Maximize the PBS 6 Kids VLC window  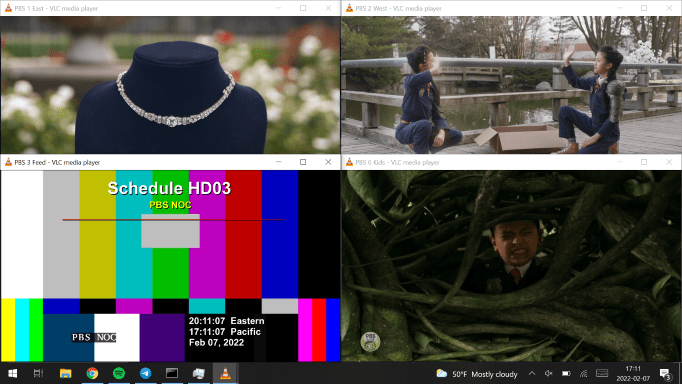[x=644, y=162]
